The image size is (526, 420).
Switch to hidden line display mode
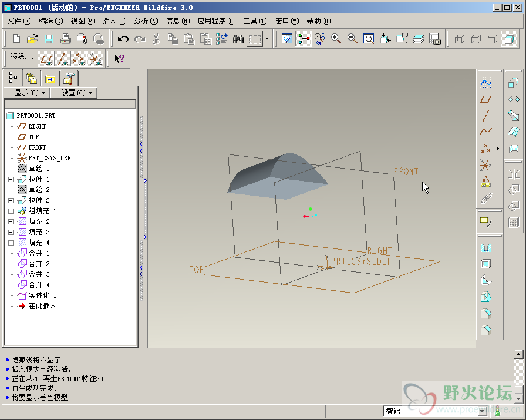(x=476, y=39)
